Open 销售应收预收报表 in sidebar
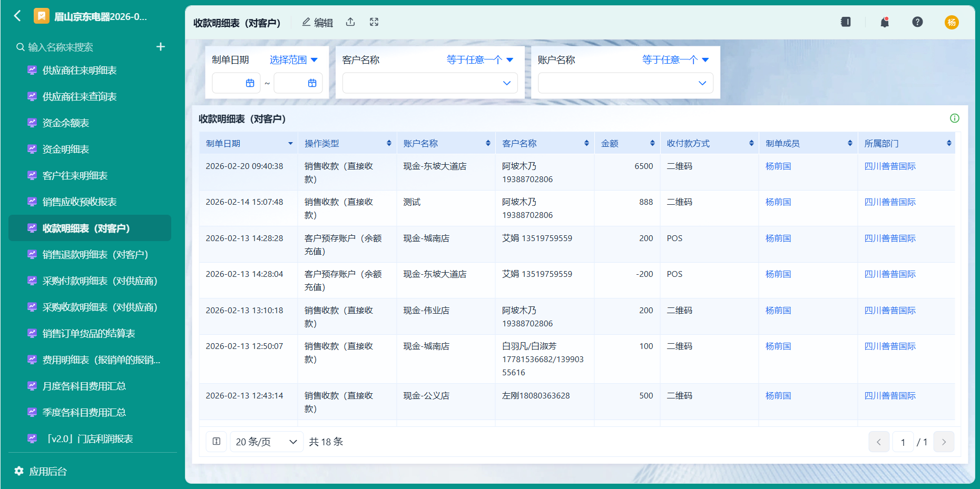 pos(80,202)
